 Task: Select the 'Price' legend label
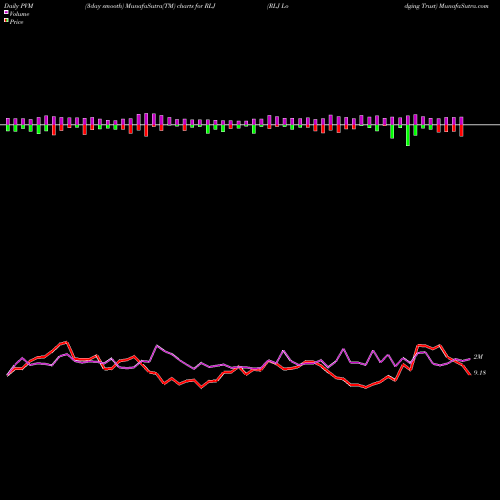[16, 22]
